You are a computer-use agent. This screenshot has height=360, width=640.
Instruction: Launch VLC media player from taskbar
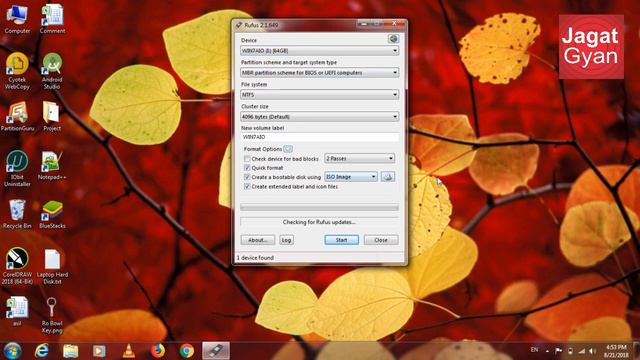(129, 351)
